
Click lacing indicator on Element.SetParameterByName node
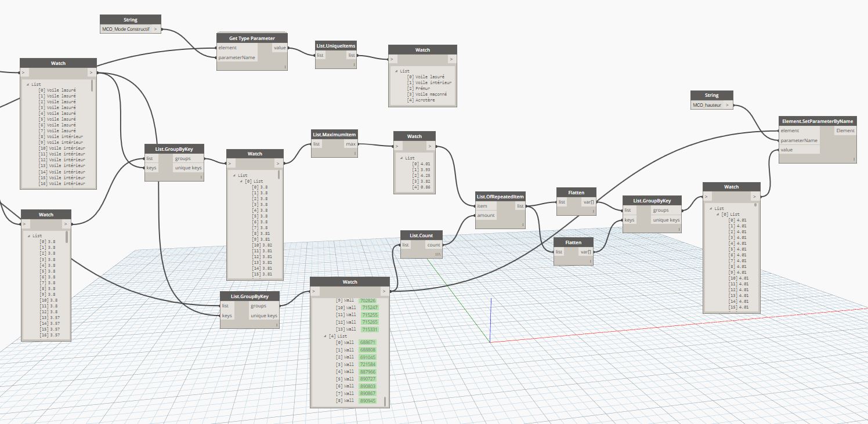853,158
